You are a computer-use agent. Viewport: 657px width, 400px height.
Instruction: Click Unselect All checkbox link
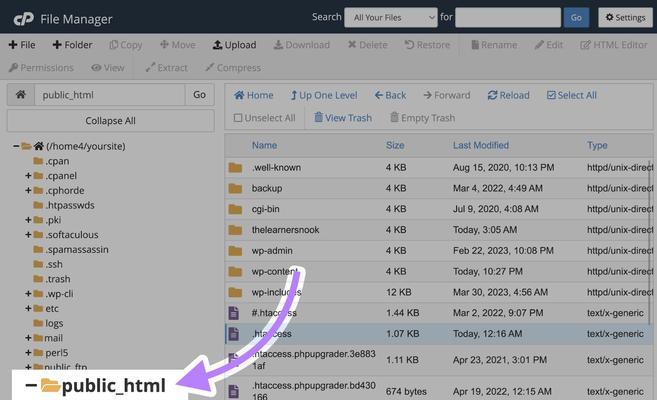264,118
